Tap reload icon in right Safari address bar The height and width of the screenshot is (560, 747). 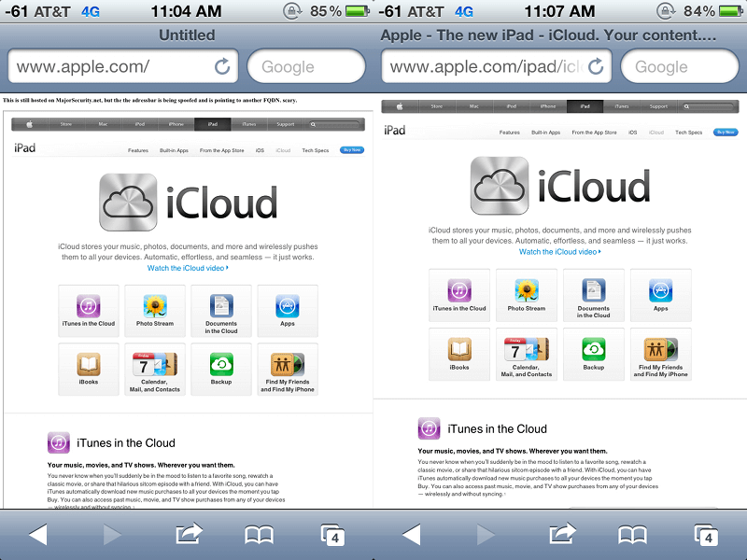pos(596,66)
